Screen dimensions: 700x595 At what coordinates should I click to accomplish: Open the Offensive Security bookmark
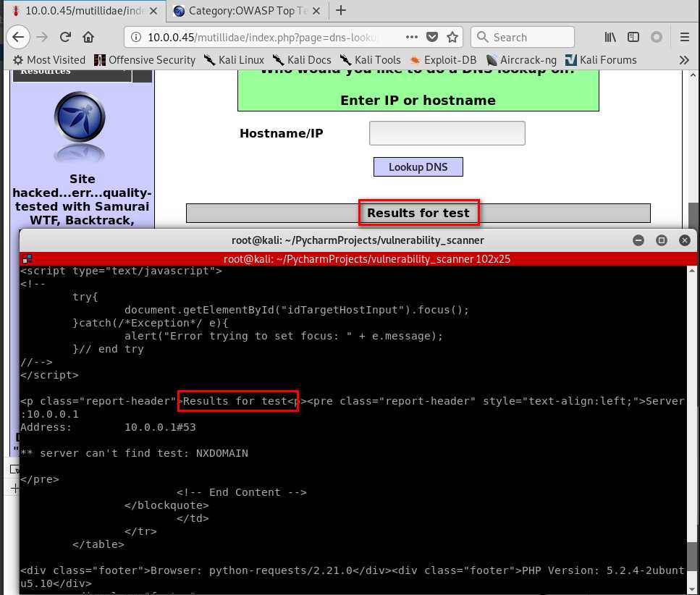point(145,60)
